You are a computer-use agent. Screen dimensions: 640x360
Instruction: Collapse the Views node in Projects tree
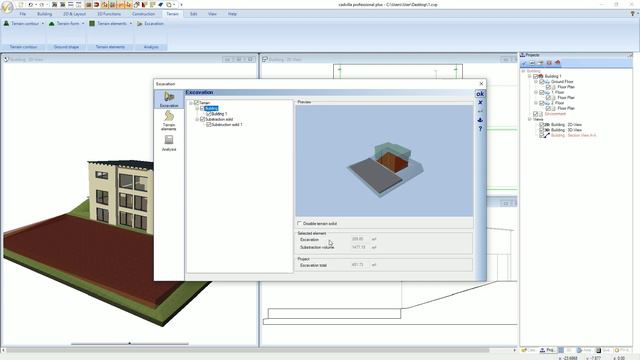coord(530,119)
